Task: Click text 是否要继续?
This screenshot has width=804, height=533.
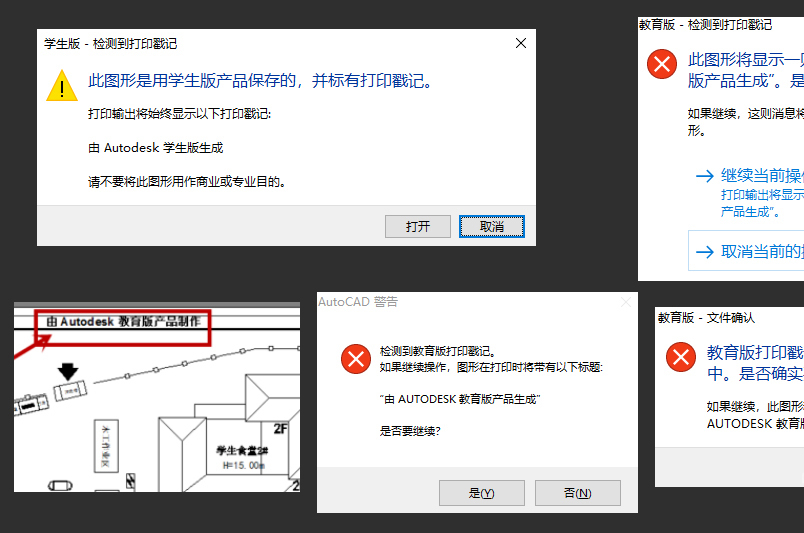Action: point(410,431)
